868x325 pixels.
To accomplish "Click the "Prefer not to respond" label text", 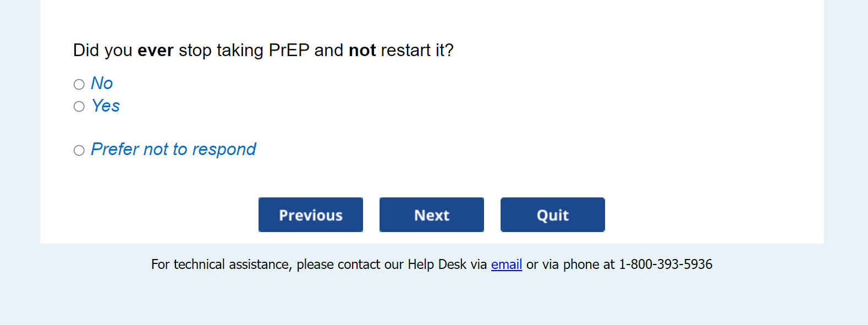I will 173,150.
